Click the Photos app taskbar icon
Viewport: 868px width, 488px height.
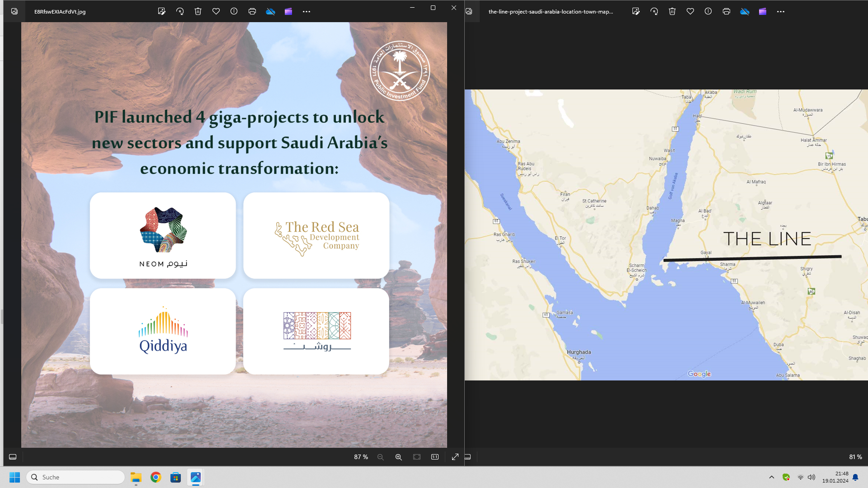196,477
